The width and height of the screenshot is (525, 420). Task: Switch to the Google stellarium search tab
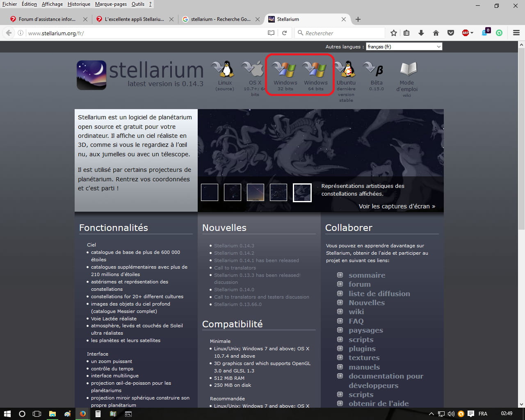point(221,19)
